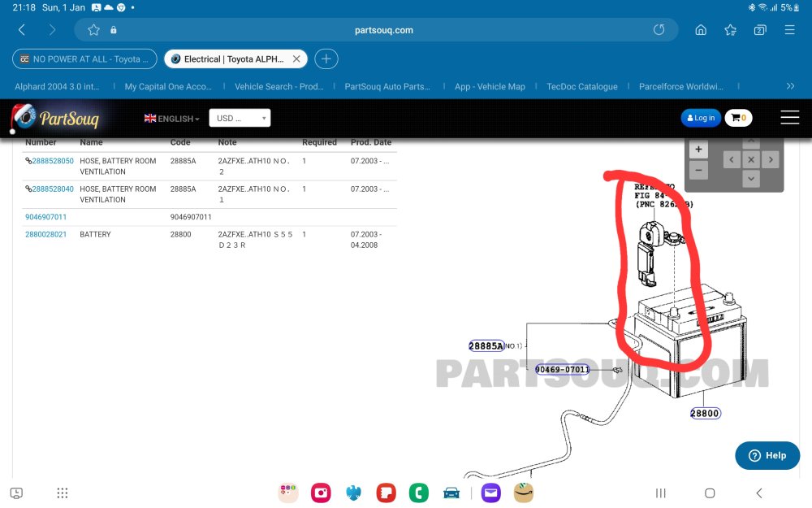Open the Alphard 2004 3.0 bookmark

coord(57,87)
